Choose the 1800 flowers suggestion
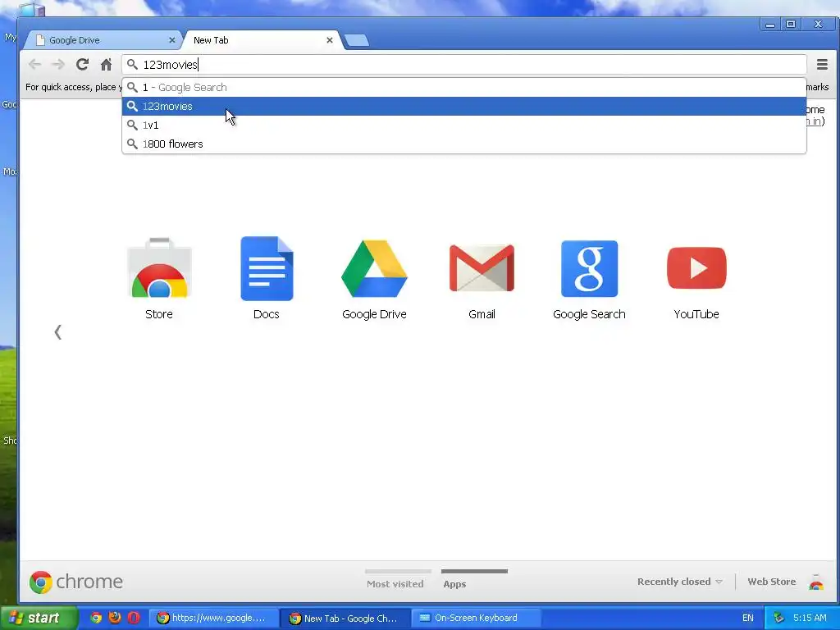The height and width of the screenshot is (630, 840). coord(464,144)
